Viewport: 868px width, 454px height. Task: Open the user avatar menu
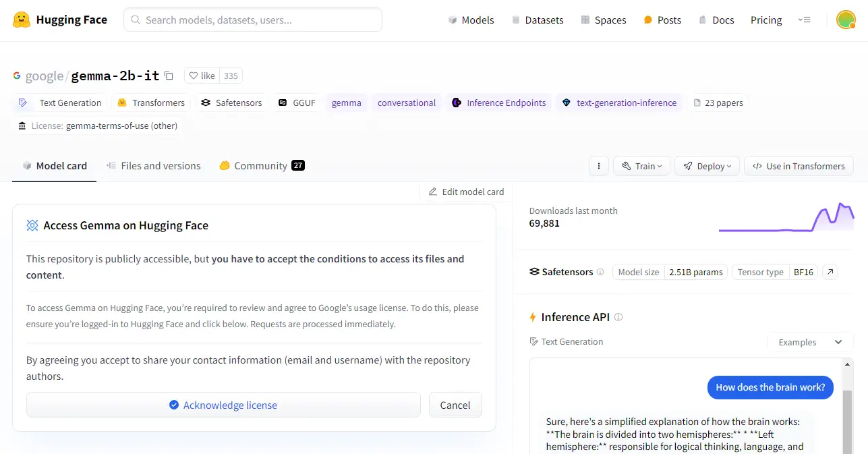point(846,20)
